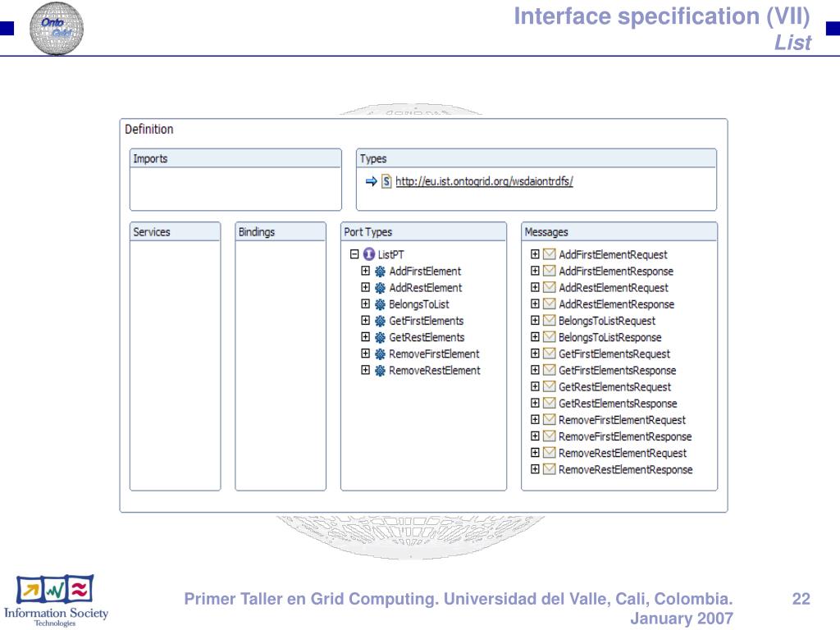The width and height of the screenshot is (840, 630).
Task: Click envelope icon of RemoveFirstElementRequest message
Action: 549,419
